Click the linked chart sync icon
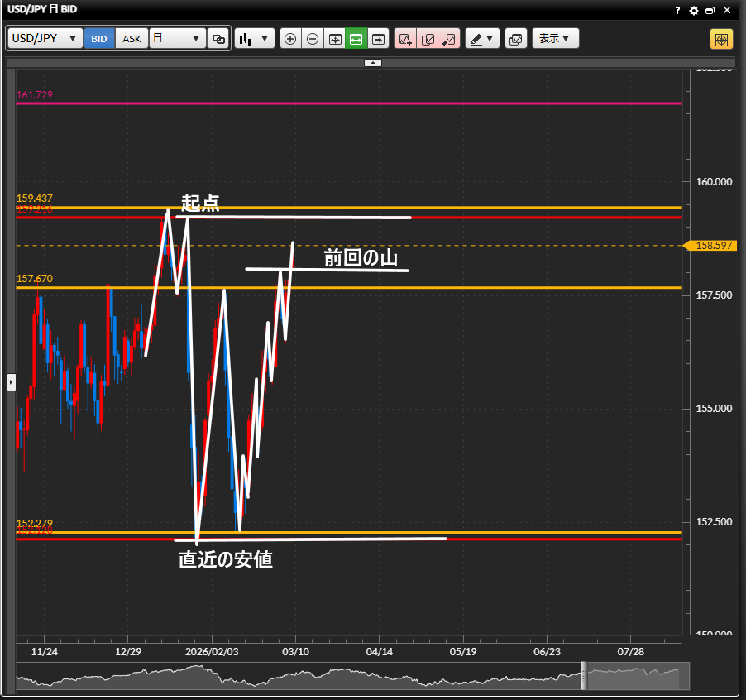 218,39
